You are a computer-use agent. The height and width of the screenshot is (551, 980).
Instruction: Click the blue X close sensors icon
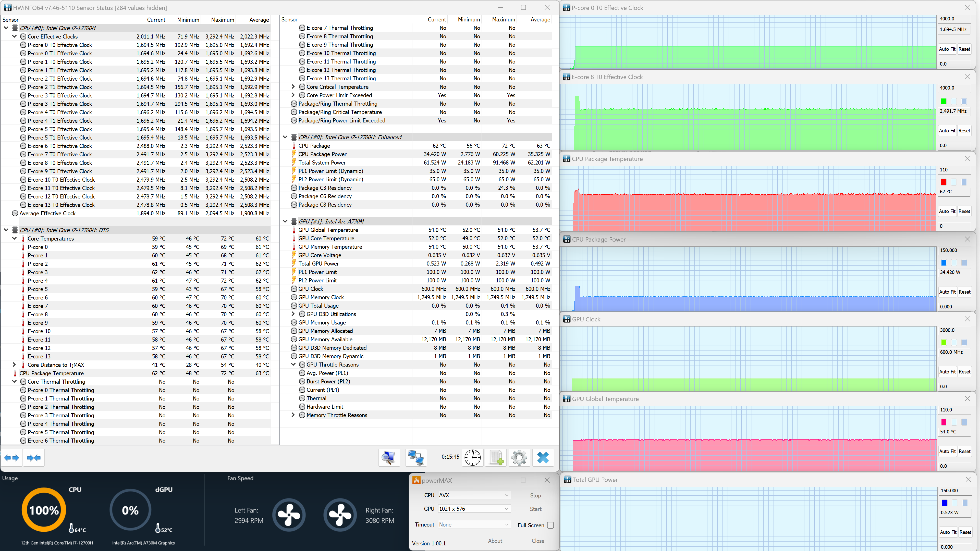coord(543,457)
